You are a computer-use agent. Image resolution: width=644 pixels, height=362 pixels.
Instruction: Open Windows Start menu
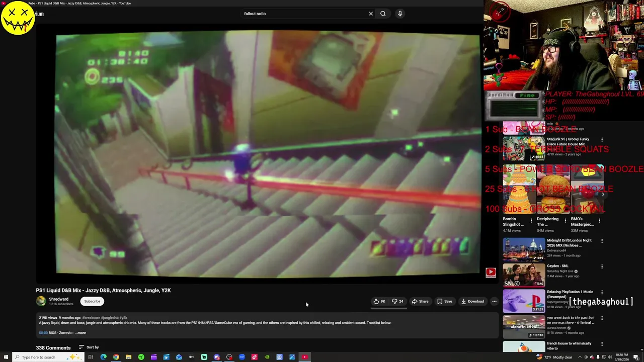coord(6,357)
